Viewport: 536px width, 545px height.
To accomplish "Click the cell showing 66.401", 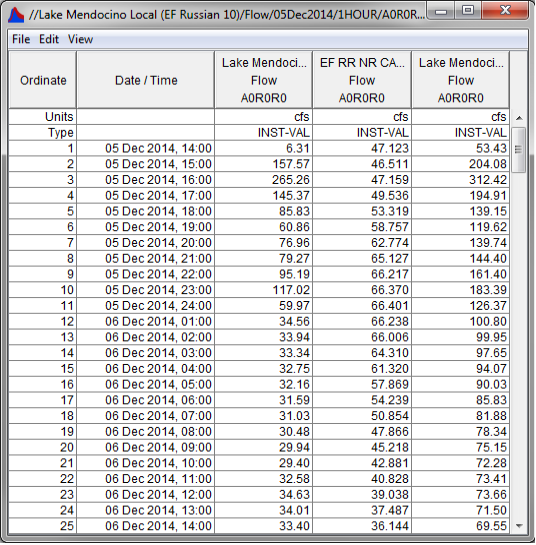I will [x=362, y=306].
